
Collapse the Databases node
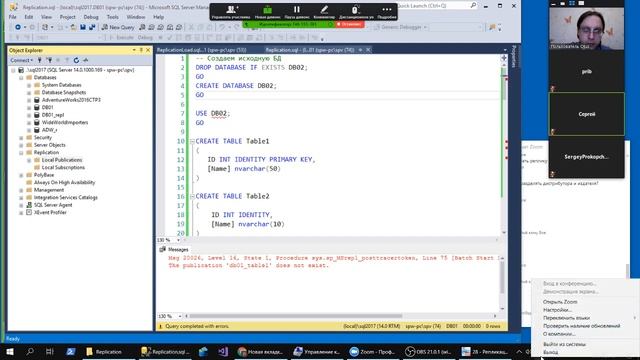21,78
